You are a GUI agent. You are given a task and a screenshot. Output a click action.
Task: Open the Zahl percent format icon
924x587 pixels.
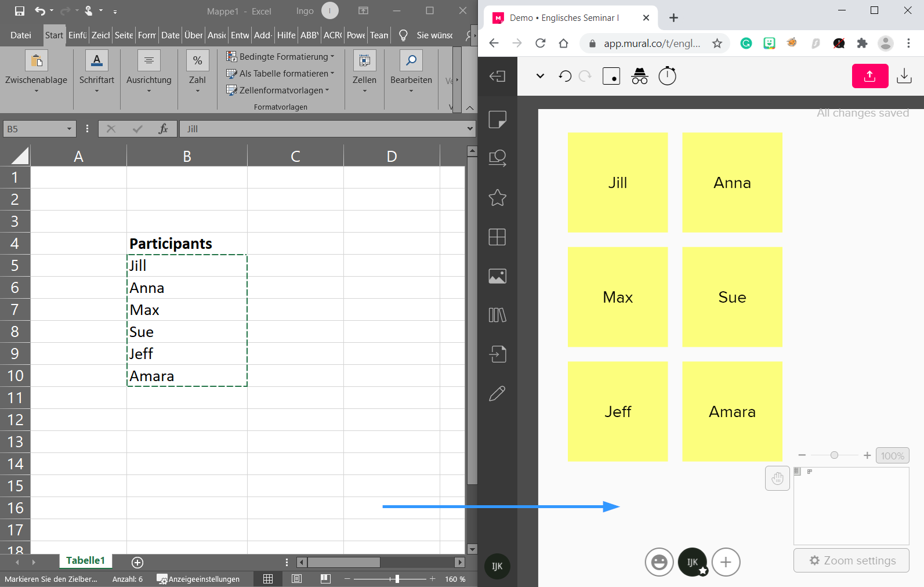tap(198, 60)
